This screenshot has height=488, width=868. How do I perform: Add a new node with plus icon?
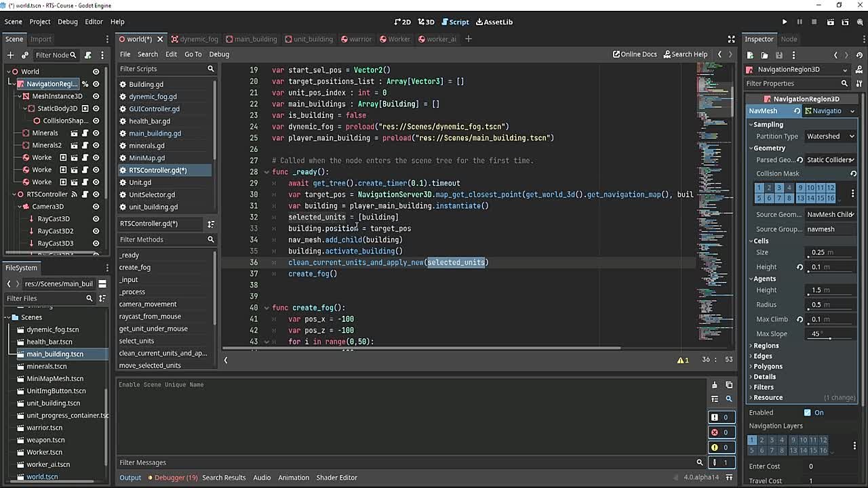click(10, 55)
